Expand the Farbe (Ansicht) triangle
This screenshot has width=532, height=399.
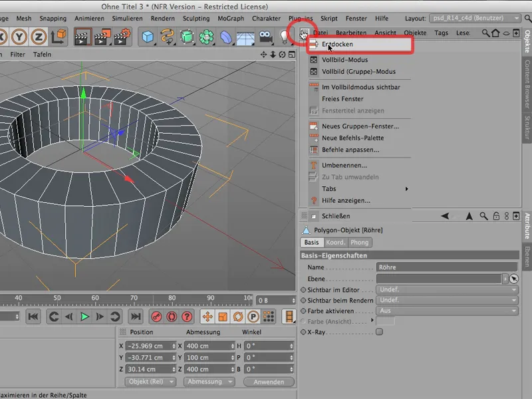click(372, 320)
